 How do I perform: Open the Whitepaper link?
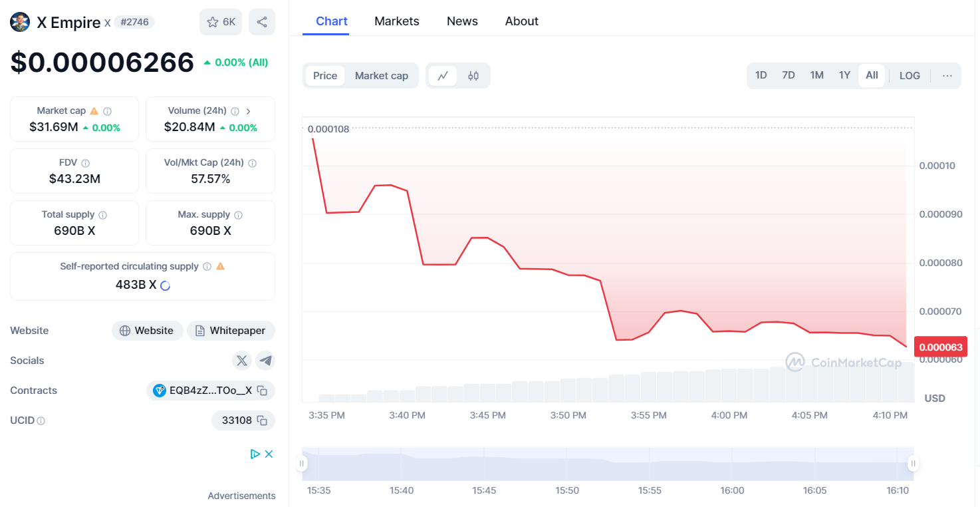click(231, 331)
